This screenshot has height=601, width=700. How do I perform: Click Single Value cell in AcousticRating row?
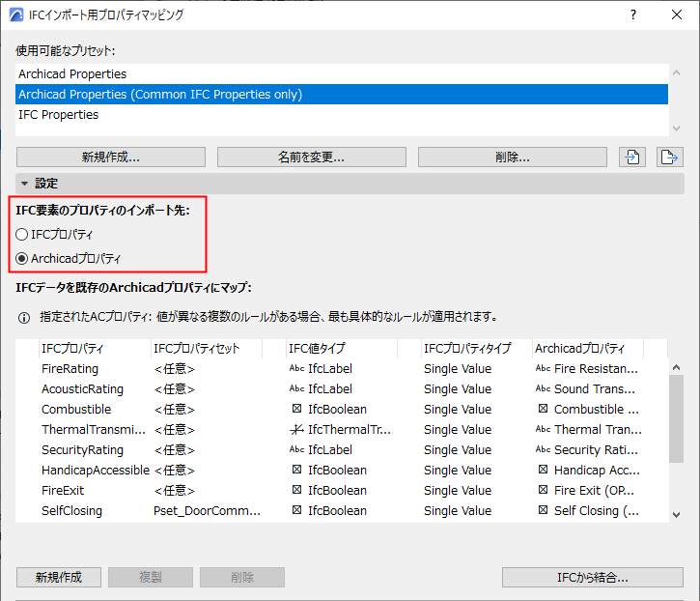458,388
